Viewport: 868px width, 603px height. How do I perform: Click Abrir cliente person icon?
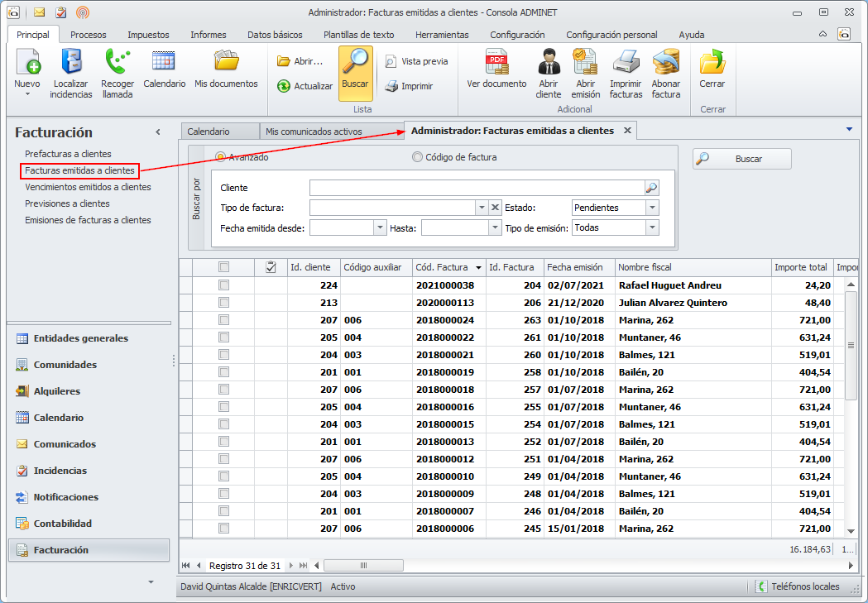(548, 62)
